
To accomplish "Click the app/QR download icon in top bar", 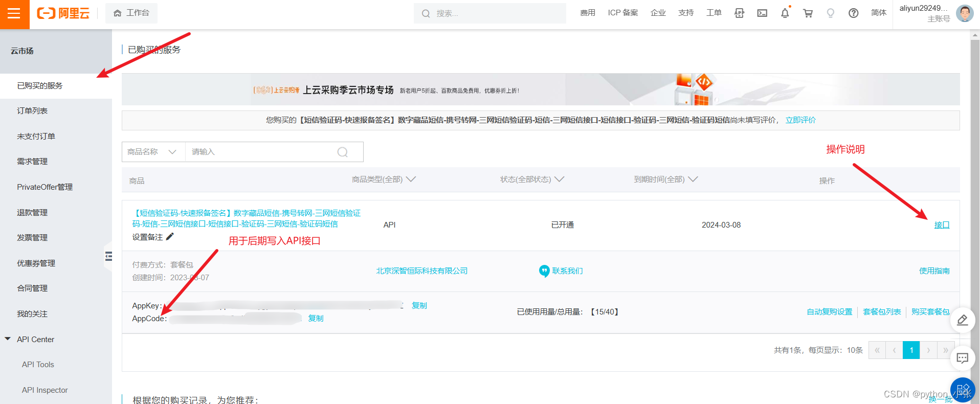I will [739, 13].
